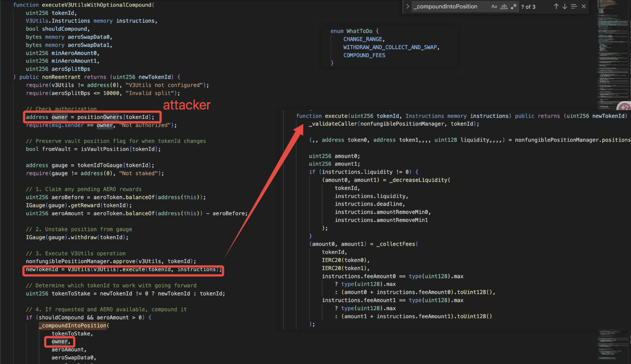Close the find widget
Viewport: 631px width, 364px height.
point(583,6)
